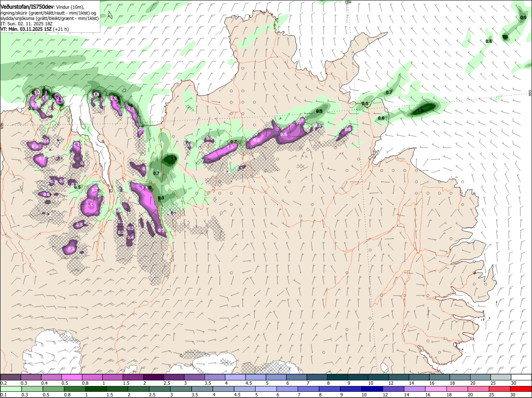532x398 pixels.
Task: Click the snow-scale swatch between 0.8 and 1
Action: click(92, 377)
